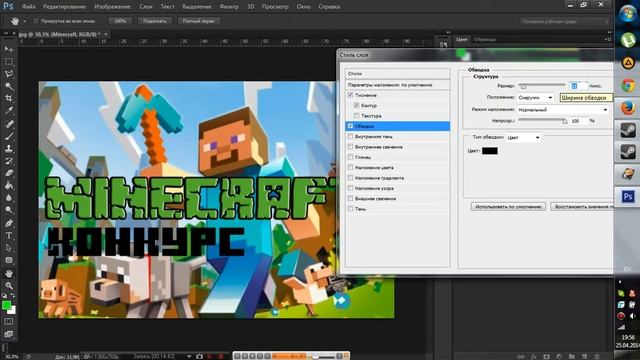640x360 pixels.
Task: Toggle scroll all windows checkbox in options bar
Action: pyautogui.click(x=36, y=21)
